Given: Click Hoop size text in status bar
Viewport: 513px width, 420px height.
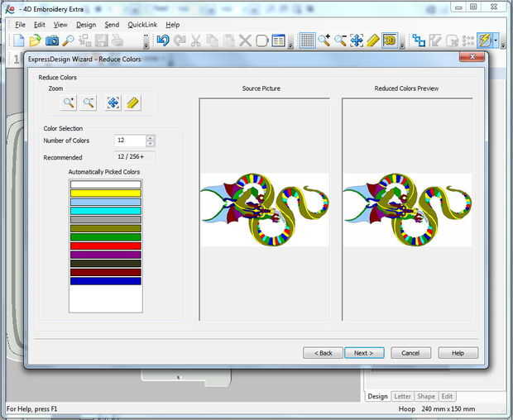Looking at the screenshot, I should click(x=436, y=409).
